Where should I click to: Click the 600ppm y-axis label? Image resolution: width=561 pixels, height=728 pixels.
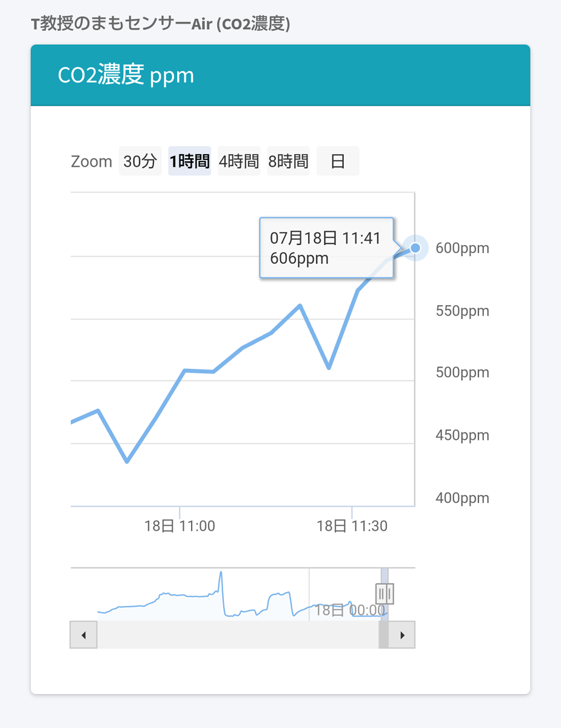pyautogui.click(x=462, y=249)
